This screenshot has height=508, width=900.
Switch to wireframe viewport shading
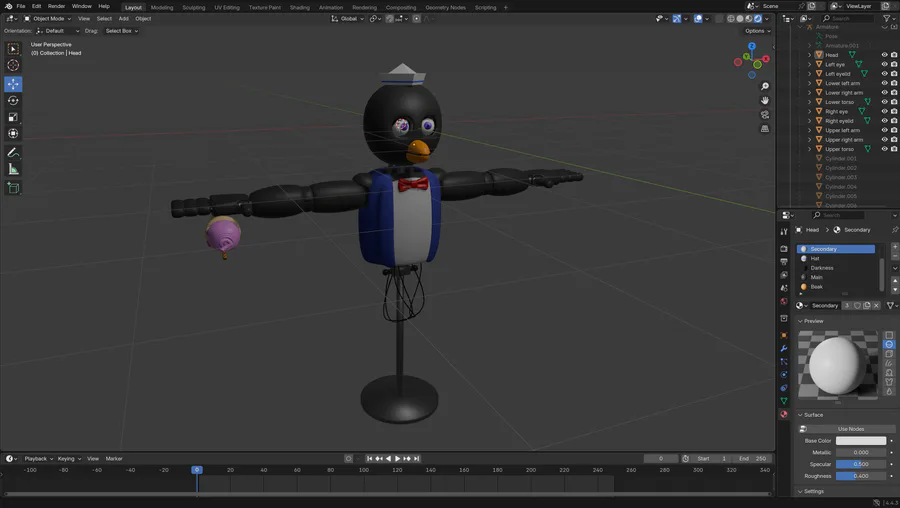[x=731, y=18]
